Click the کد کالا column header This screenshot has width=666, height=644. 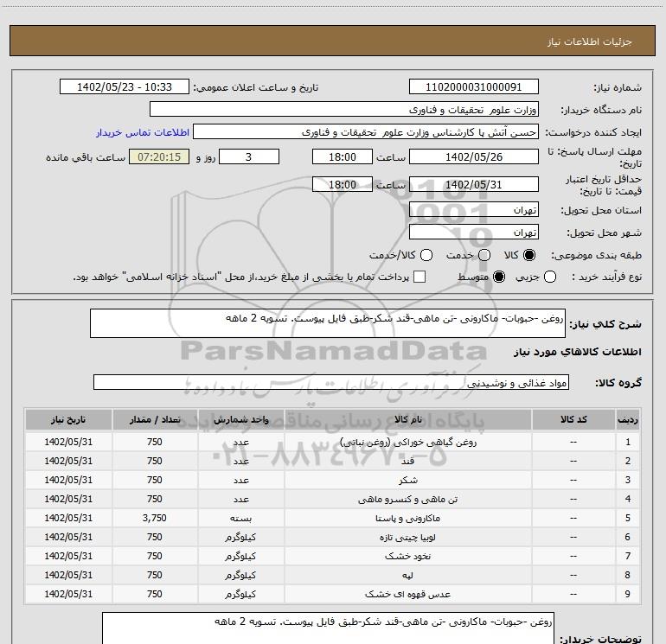573,420
